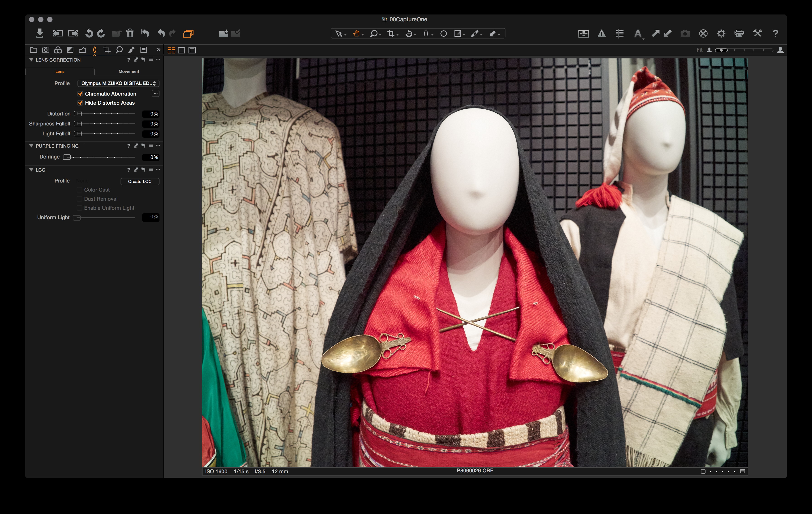Collapse the Purple Fringing panel

(x=31, y=146)
